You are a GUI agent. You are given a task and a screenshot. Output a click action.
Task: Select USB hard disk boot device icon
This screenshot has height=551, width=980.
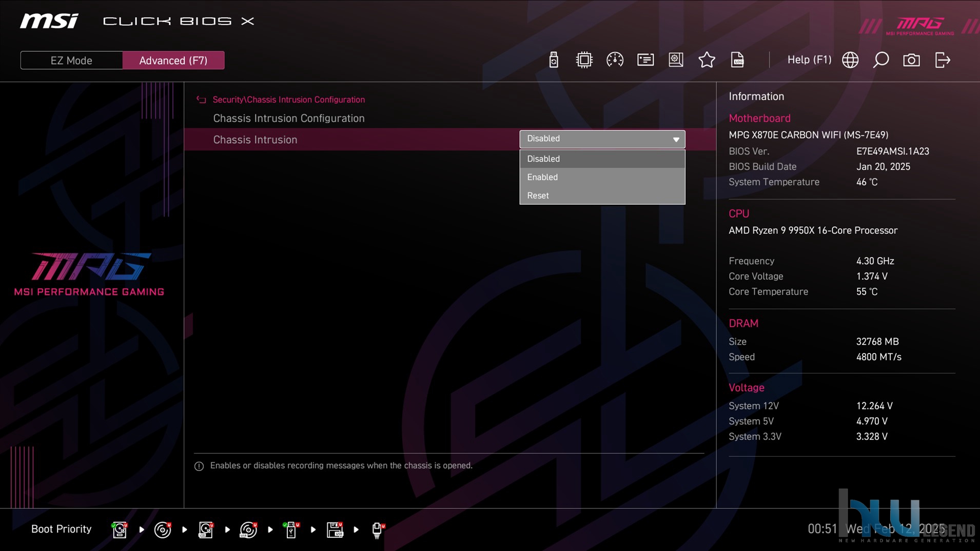206,529
